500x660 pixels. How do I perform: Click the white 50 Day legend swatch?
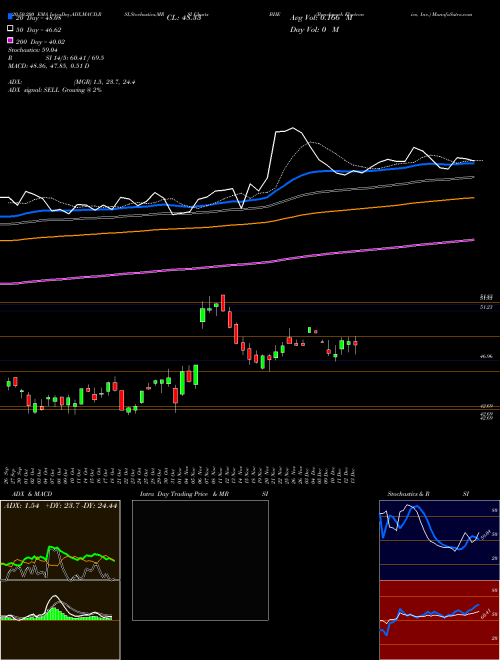tap(10, 29)
